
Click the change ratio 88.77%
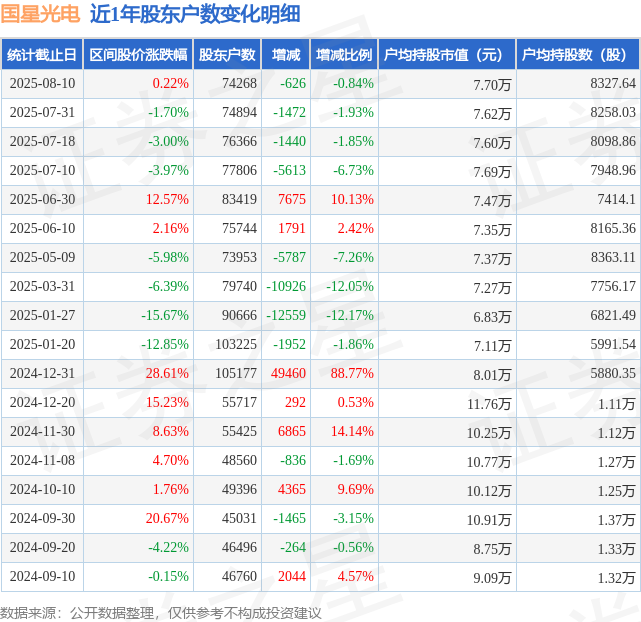tap(352, 374)
